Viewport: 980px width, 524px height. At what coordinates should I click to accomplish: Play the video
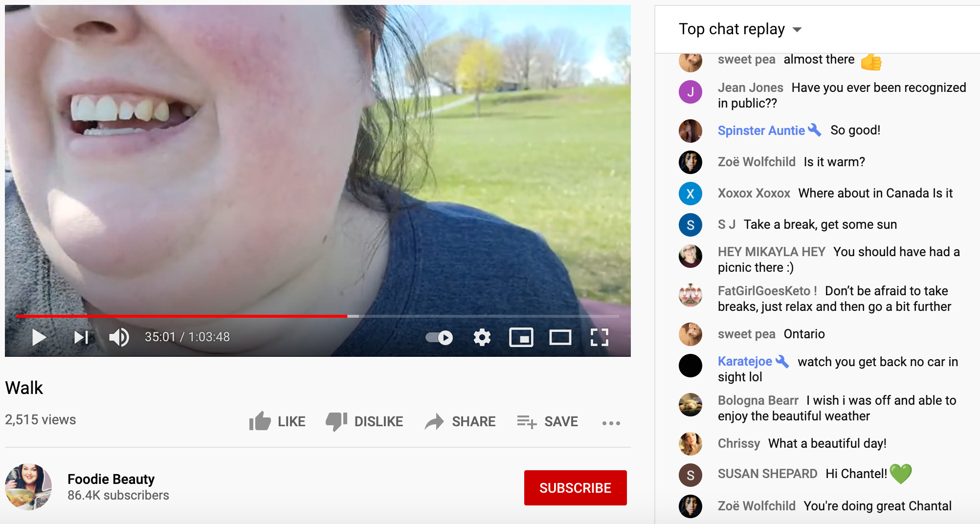pos(39,337)
